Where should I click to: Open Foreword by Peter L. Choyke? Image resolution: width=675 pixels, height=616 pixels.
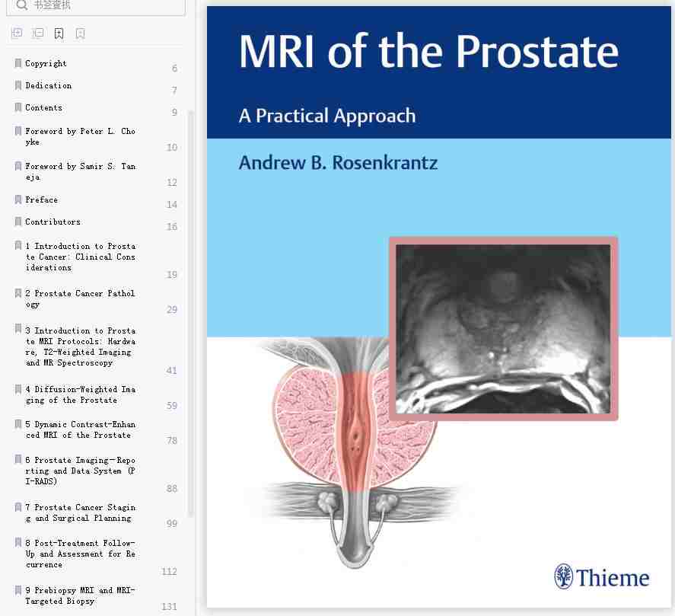point(80,136)
